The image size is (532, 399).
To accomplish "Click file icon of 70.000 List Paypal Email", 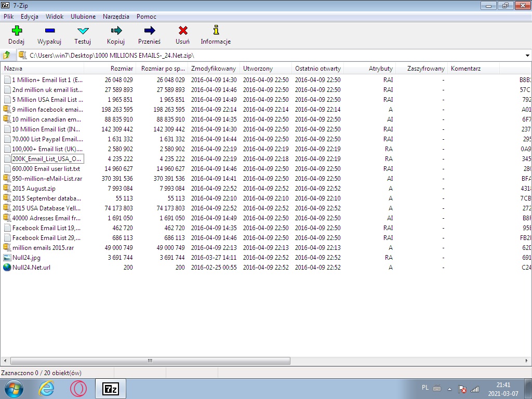I will [x=7, y=139].
